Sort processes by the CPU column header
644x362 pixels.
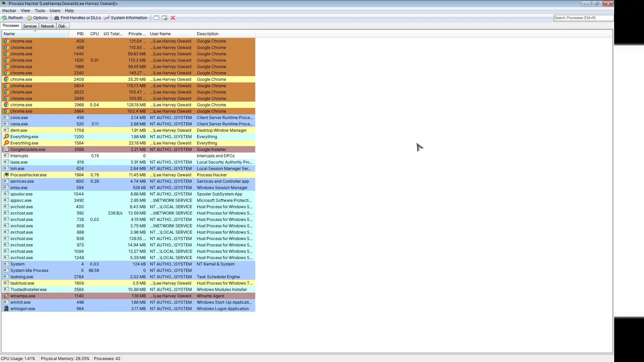(94, 34)
